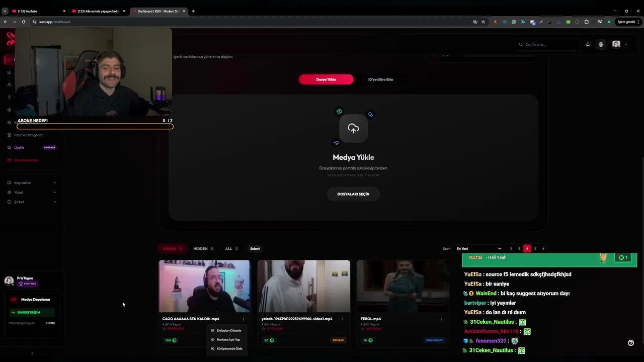Click the 100 coin badge on the CAGO video
Image resolution: width=644 pixels, height=362 pixels.
pyautogui.click(x=171, y=340)
